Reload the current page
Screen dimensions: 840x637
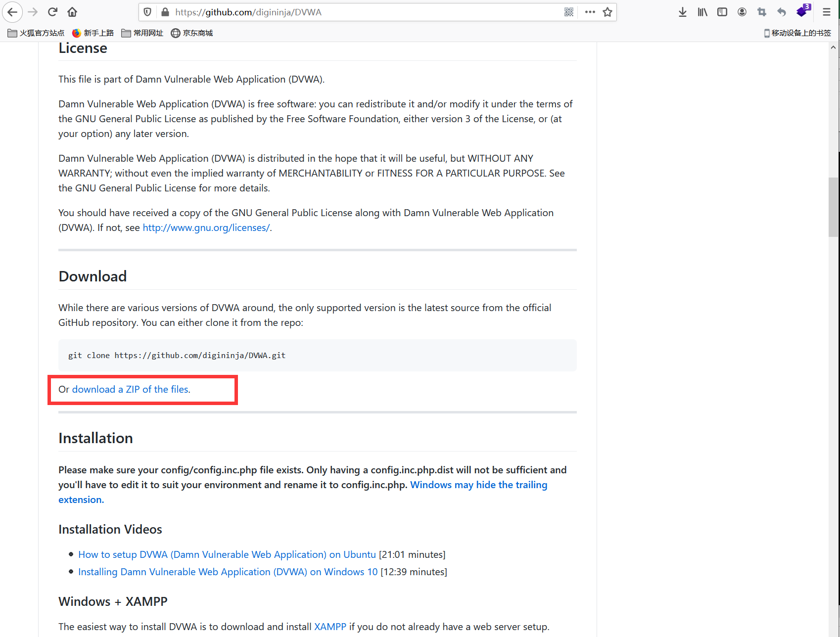click(52, 12)
